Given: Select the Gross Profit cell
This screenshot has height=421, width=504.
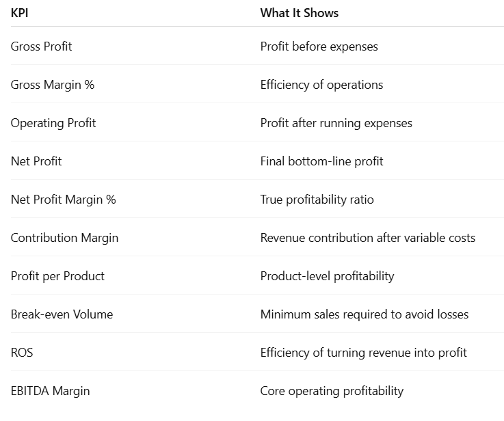Looking at the screenshot, I should click(41, 46).
